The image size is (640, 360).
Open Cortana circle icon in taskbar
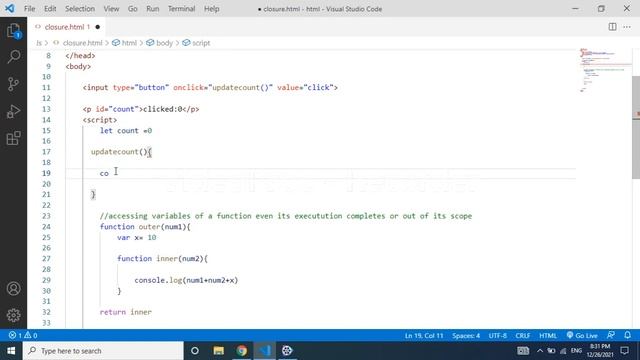[195, 351]
